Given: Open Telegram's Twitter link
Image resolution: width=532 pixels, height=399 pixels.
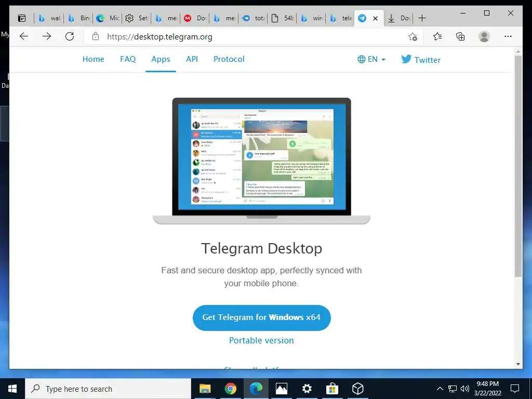Looking at the screenshot, I should coord(421,60).
